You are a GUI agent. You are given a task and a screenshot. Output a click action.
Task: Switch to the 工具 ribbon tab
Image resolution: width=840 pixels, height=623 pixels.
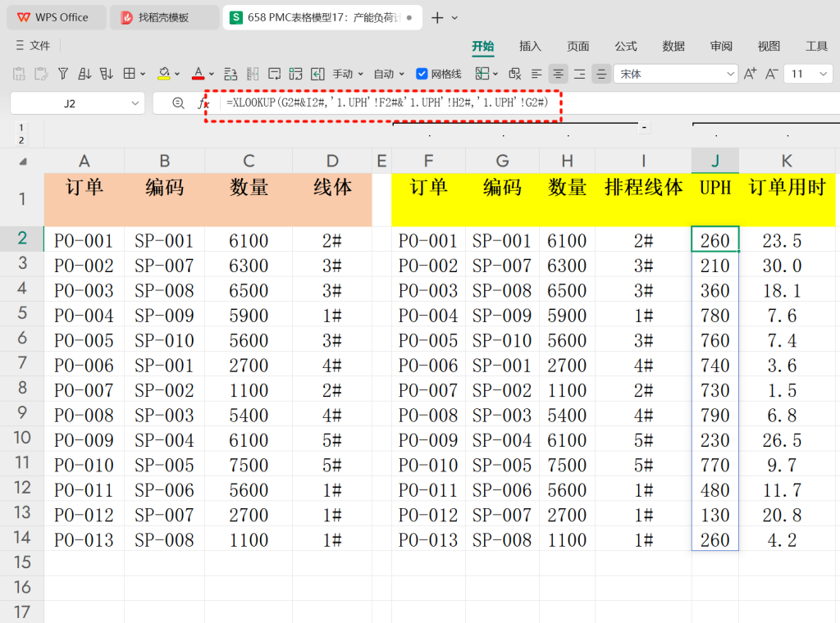tap(816, 46)
